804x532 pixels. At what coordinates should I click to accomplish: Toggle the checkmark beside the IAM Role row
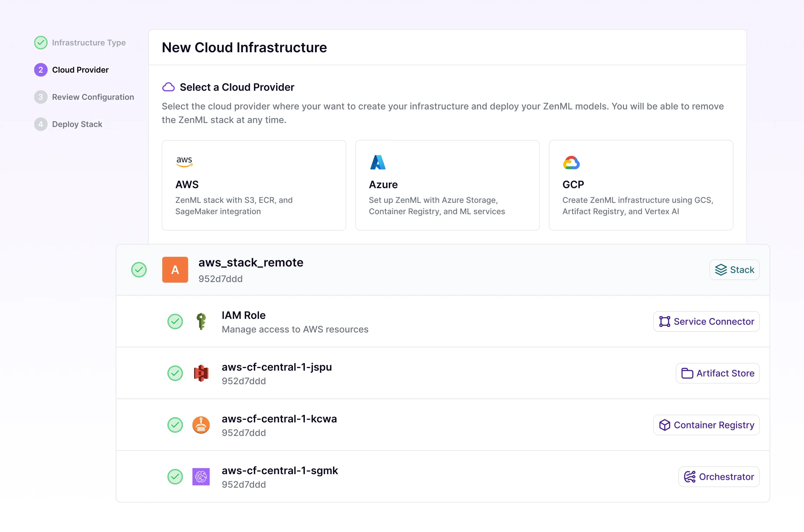pyautogui.click(x=175, y=322)
